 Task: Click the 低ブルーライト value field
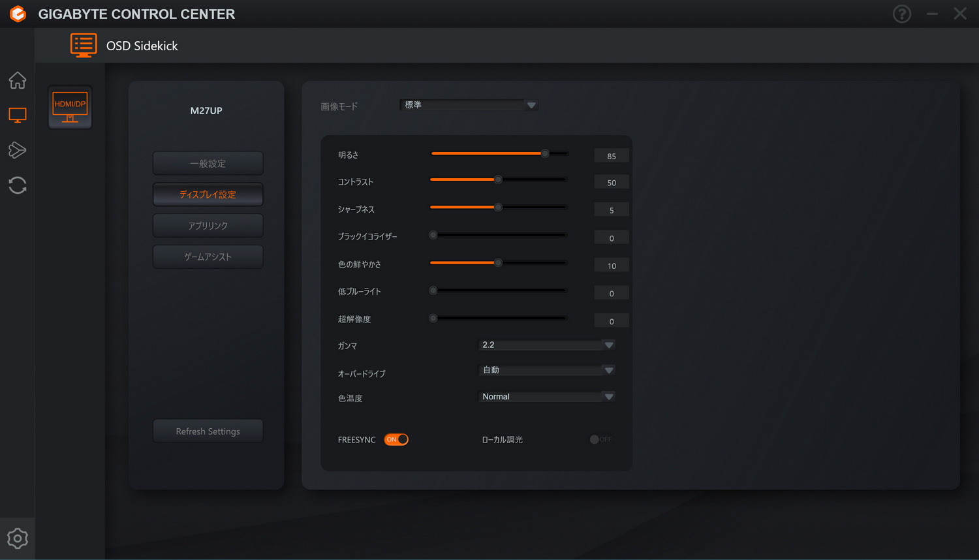click(612, 294)
